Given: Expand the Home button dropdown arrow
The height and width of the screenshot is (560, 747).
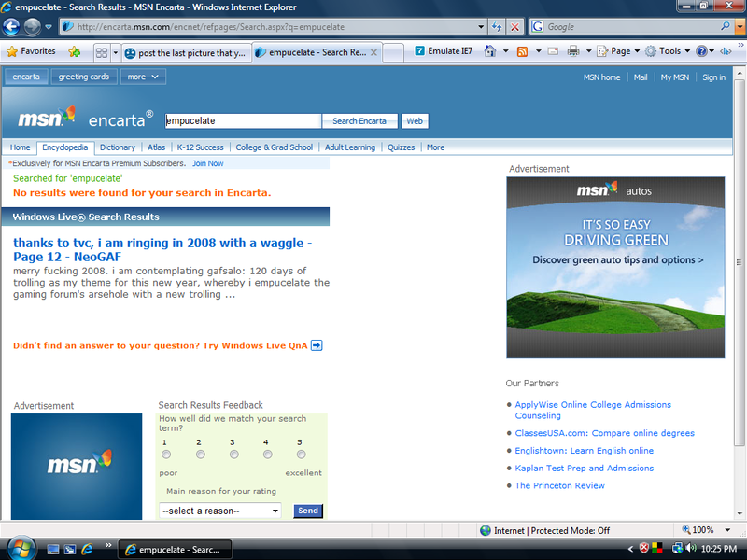Looking at the screenshot, I should point(505,51).
